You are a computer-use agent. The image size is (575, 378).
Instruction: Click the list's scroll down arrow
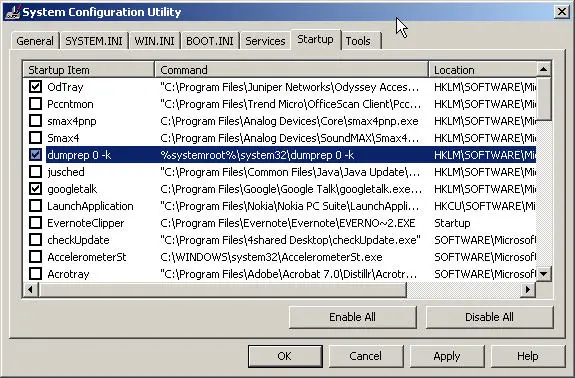pyautogui.click(x=543, y=274)
